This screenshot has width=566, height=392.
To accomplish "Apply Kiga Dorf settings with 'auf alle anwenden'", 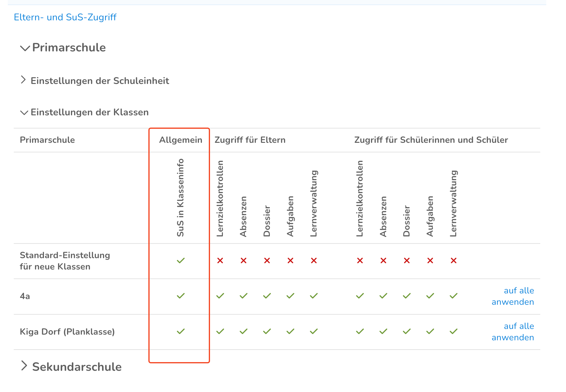I will coord(513,332).
